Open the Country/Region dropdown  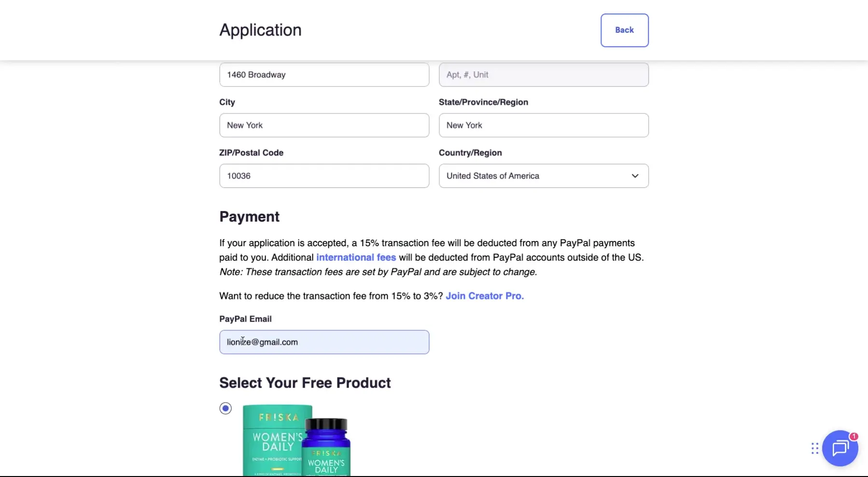tap(544, 176)
